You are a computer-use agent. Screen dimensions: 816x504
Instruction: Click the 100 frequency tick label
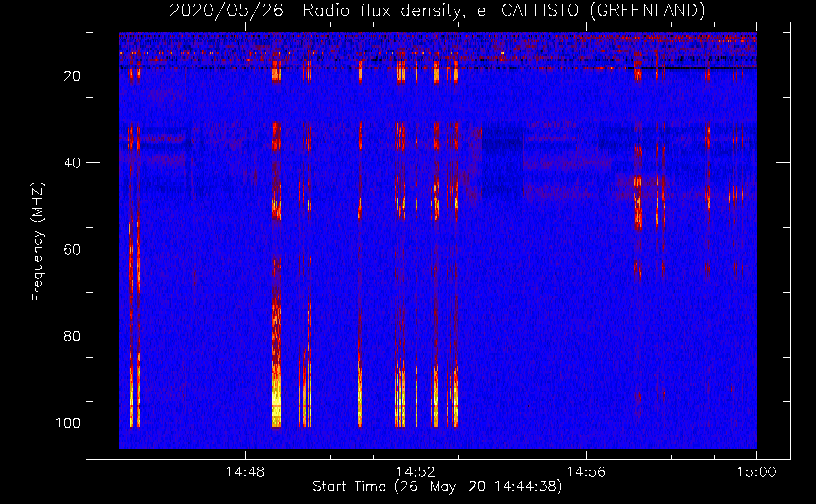pos(68,423)
